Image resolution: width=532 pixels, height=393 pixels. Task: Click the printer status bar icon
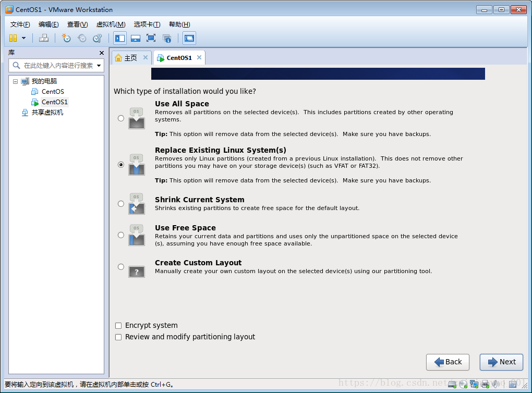click(x=485, y=384)
